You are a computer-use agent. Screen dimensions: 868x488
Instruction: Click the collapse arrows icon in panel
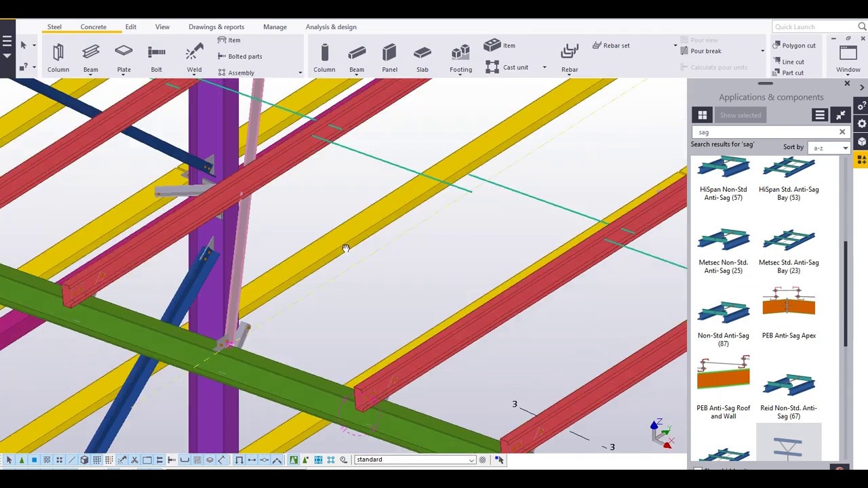click(841, 115)
